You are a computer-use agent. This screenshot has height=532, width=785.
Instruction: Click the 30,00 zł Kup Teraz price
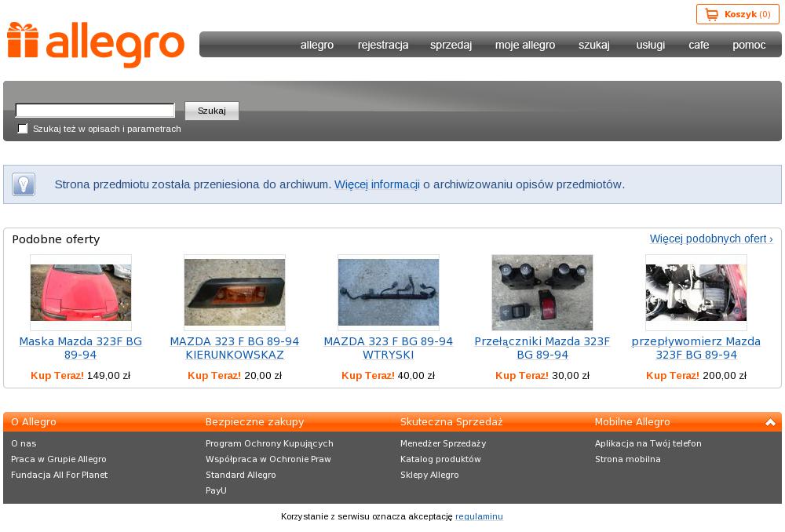542,375
